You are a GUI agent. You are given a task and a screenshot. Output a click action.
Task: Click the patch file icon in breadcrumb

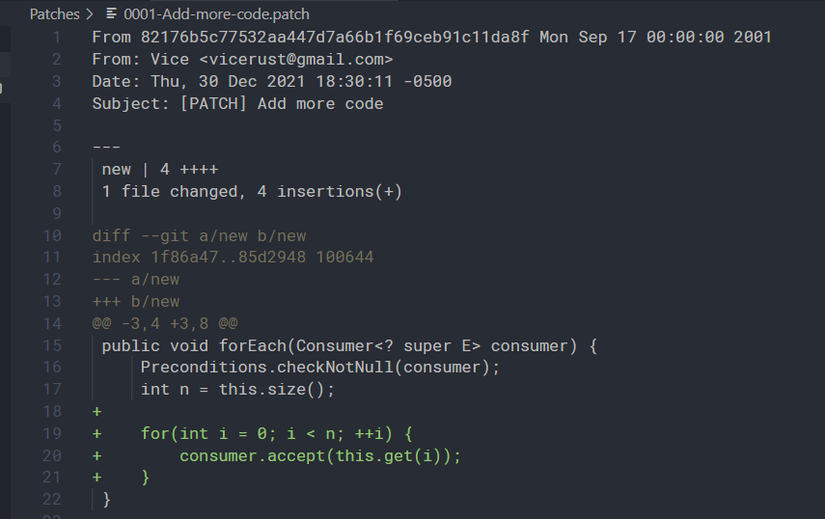coord(112,15)
